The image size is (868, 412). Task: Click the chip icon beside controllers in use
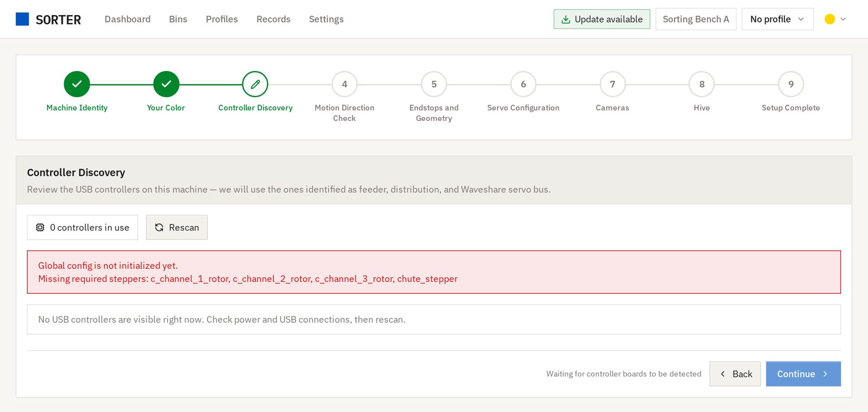tap(40, 228)
